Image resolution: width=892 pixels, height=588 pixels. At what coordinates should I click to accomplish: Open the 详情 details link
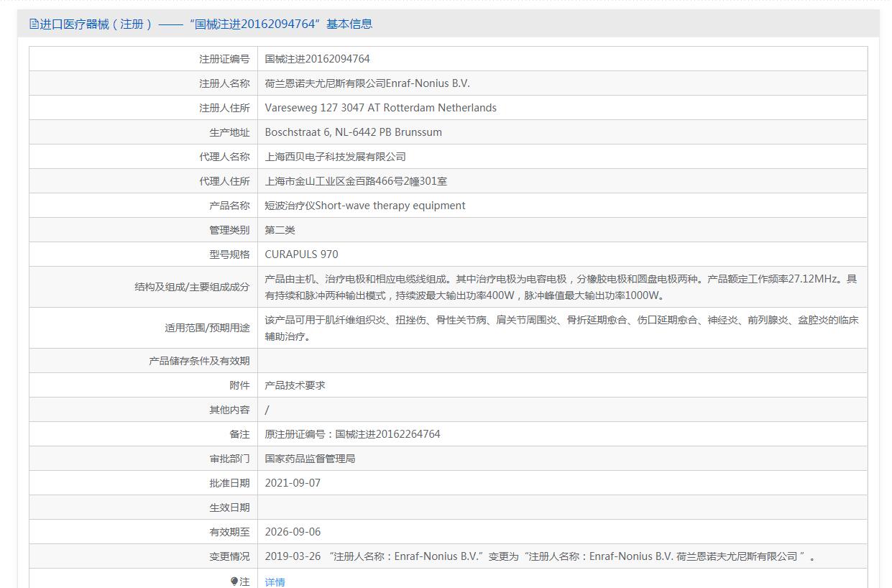pos(275,582)
